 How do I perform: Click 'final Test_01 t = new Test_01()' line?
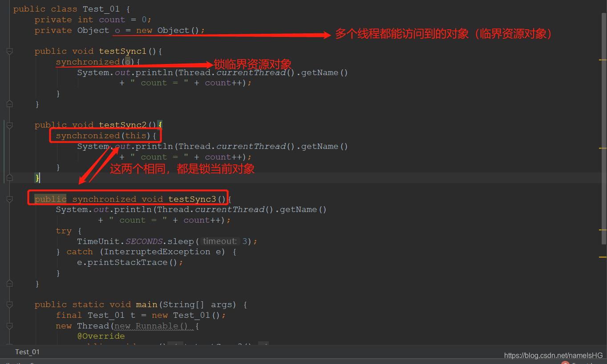141,316
